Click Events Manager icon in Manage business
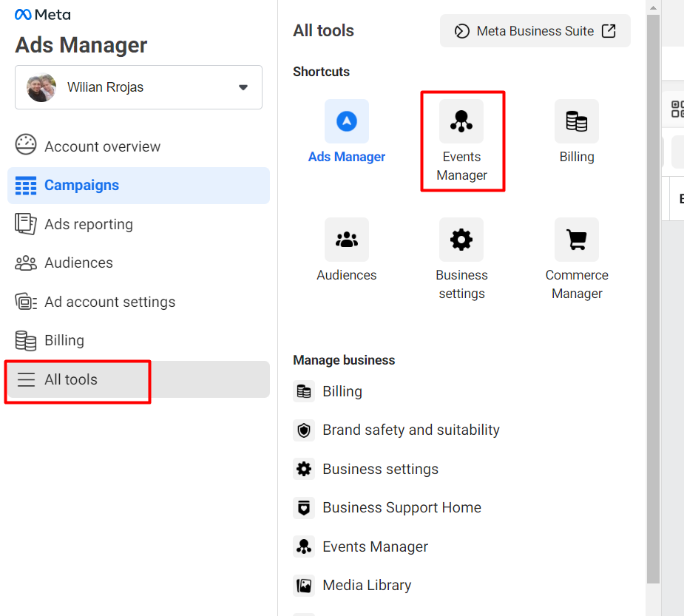684x616 pixels. coord(304,546)
